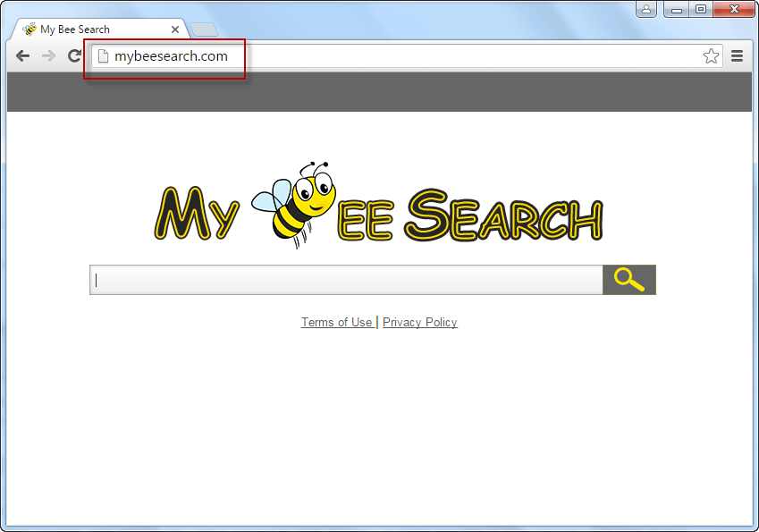This screenshot has height=532, width=759.
Task: Close the My Bee Search tab
Action: point(175,30)
